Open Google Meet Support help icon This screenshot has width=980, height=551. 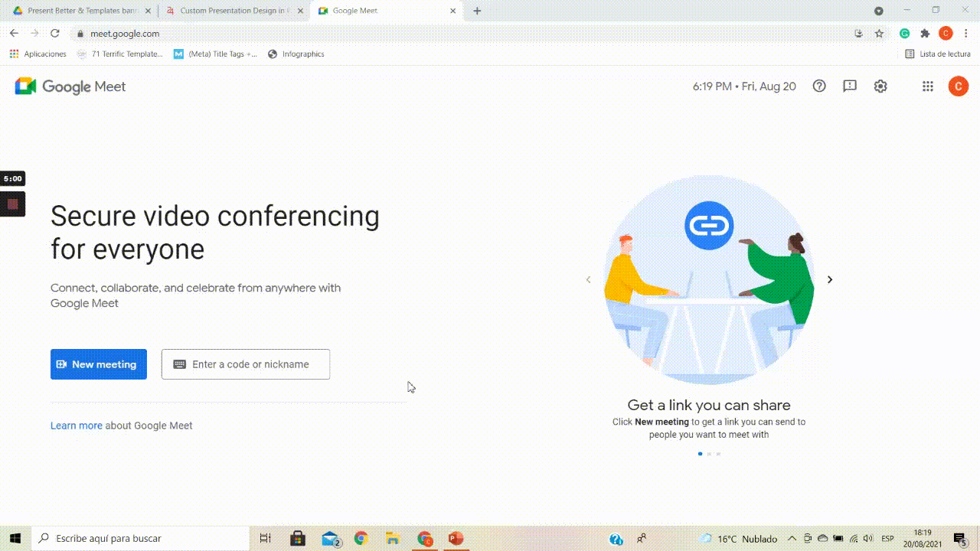819,86
